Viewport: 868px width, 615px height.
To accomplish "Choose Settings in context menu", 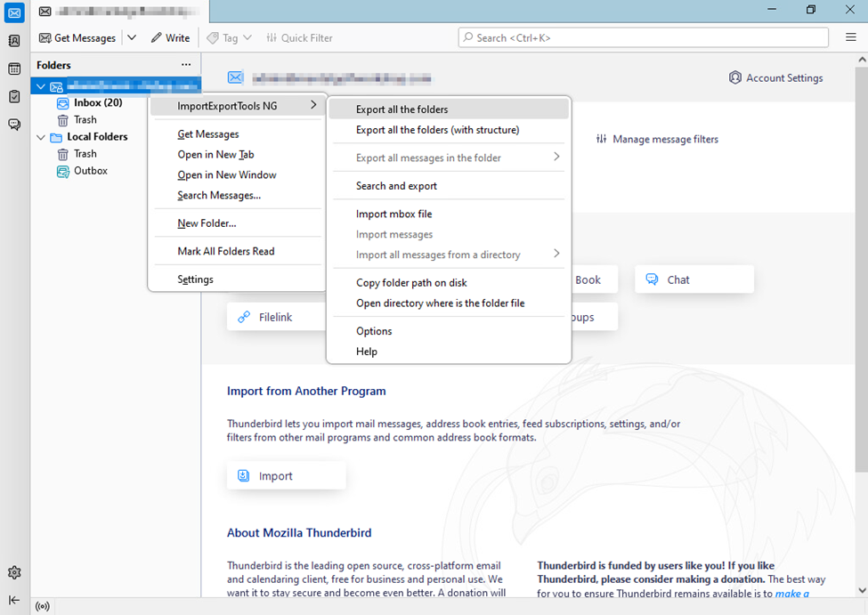I will [x=195, y=279].
